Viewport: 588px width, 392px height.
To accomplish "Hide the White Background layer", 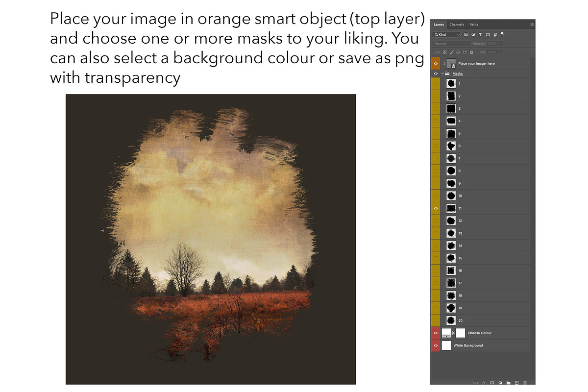I will point(436,345).
